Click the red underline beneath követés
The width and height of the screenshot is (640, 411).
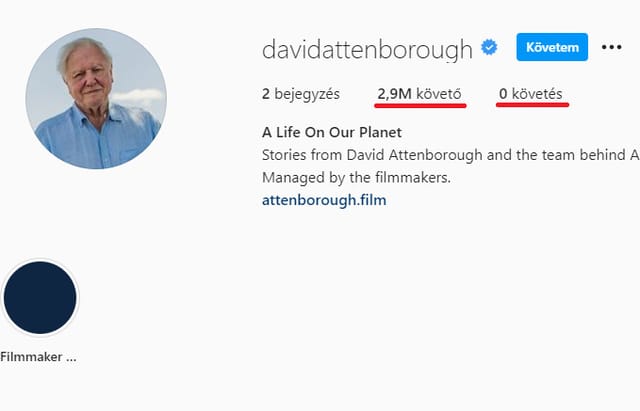point(533,105)
